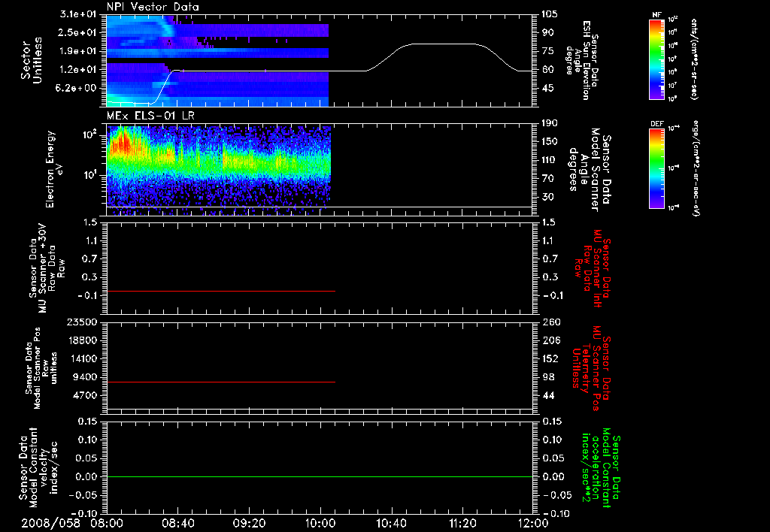Click the NF color scale bar
Image resolution: width=770 pixels, height=532 pixels.
tap(657, 59)
